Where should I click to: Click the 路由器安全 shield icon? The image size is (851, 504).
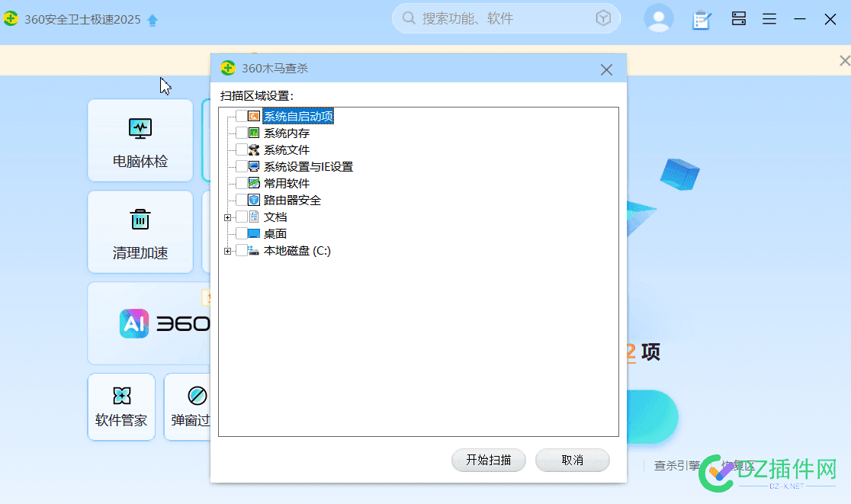tap(253, 201)
